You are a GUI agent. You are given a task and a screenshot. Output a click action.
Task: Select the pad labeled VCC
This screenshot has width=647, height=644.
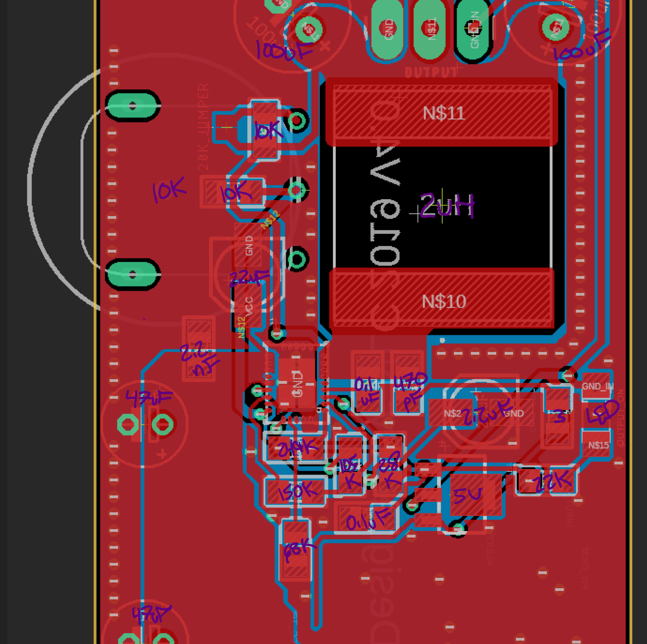[x=249, y=305]
